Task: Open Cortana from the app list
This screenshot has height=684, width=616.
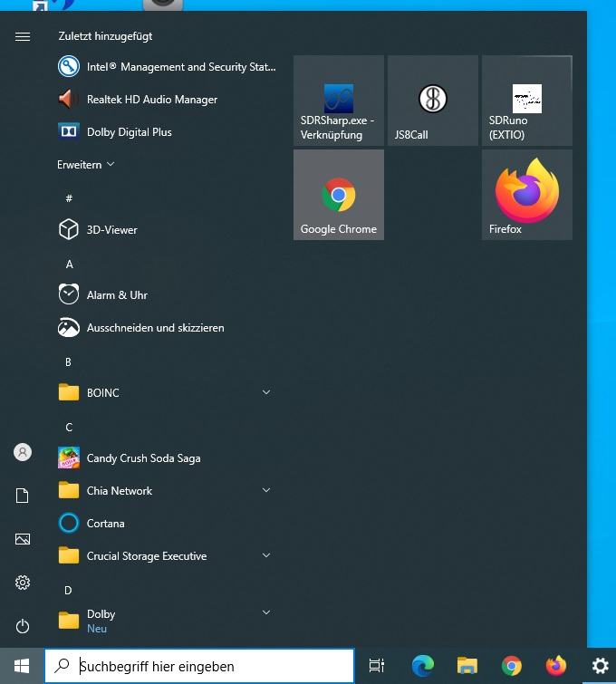Action: point(91,523)
